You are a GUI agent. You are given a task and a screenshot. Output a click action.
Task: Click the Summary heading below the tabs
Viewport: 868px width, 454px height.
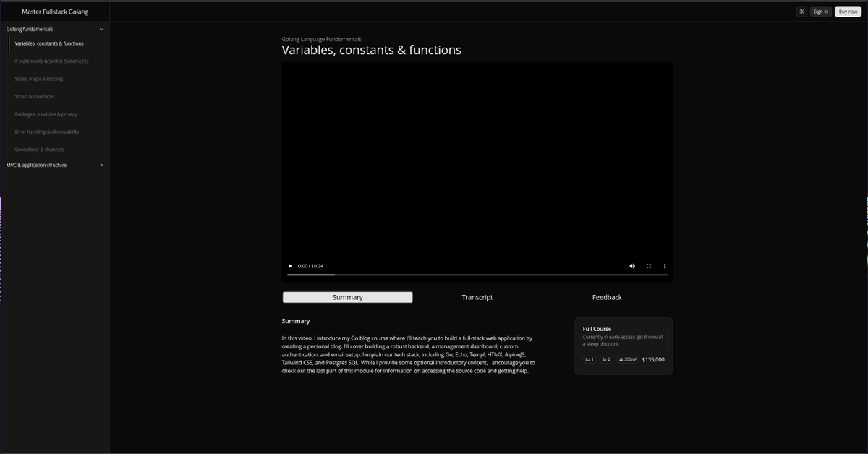pyautogui.click(x=296, y=321)
